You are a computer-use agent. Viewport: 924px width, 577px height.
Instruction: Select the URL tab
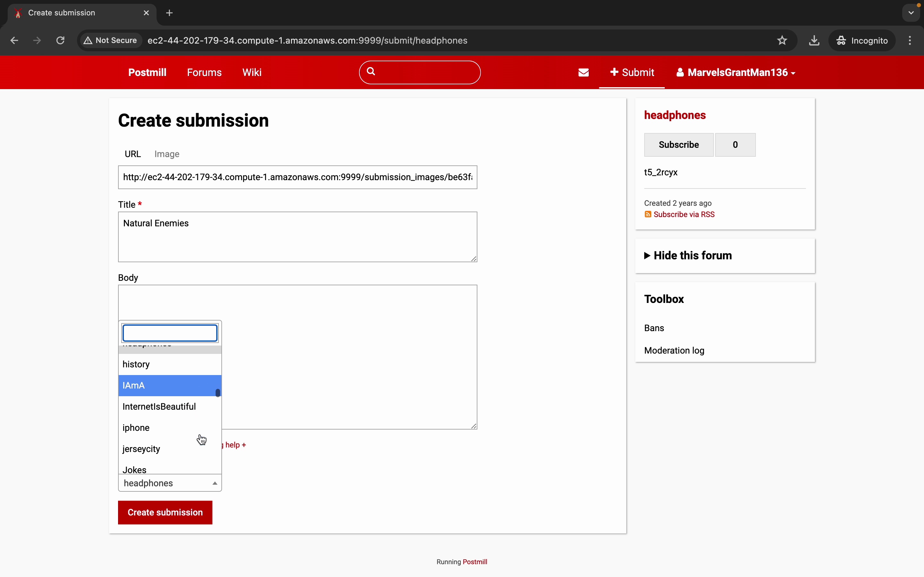pos(133,154)
